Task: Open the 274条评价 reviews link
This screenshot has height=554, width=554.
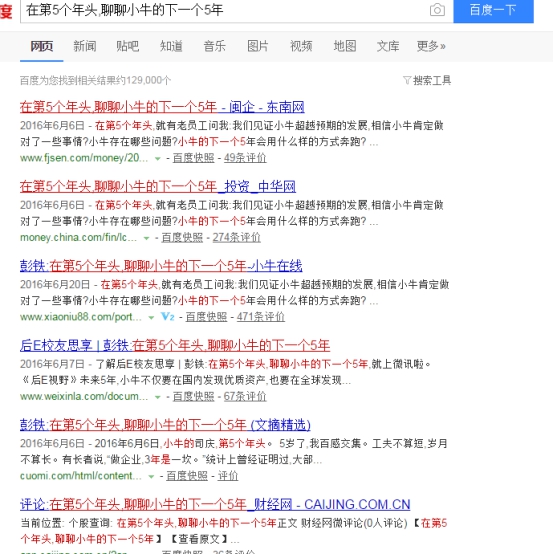Action: [x=237, y=237]
